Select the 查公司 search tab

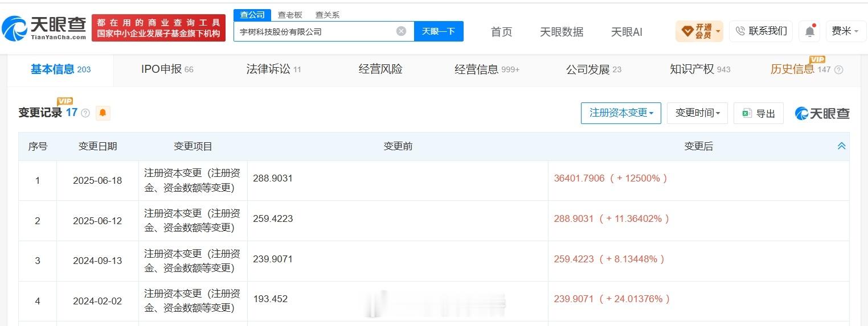point(252,15)
